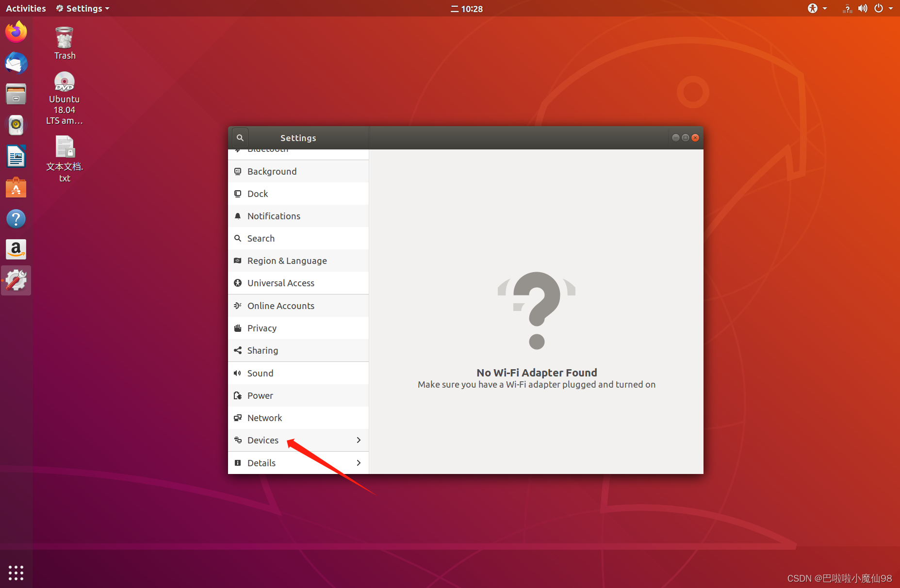Click Show Applications grid in the dock

16,572
